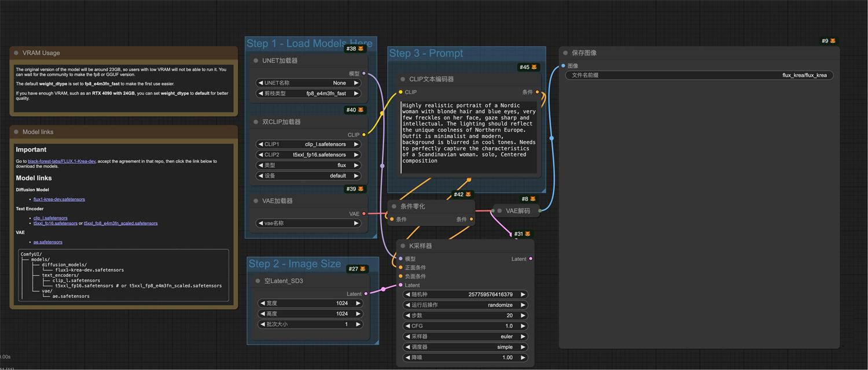Click the fox badge beside #39
The height and width of the screenshot is (370, 868).
(x=361, y=189)
